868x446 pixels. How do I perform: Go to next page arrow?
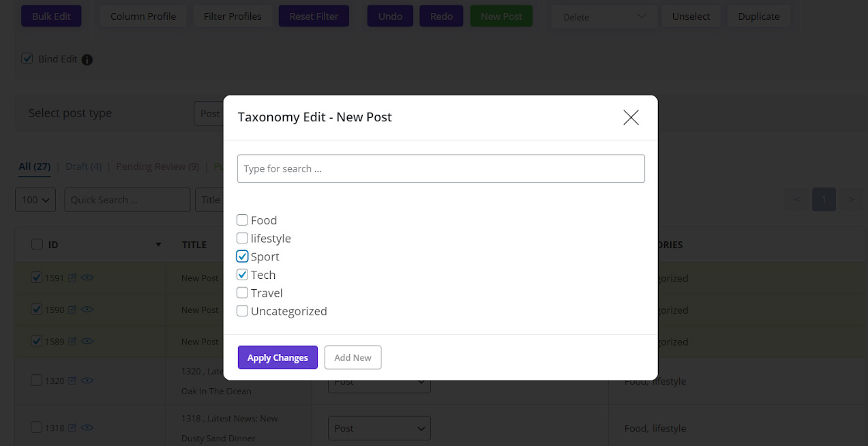click(x=851, y=200)
